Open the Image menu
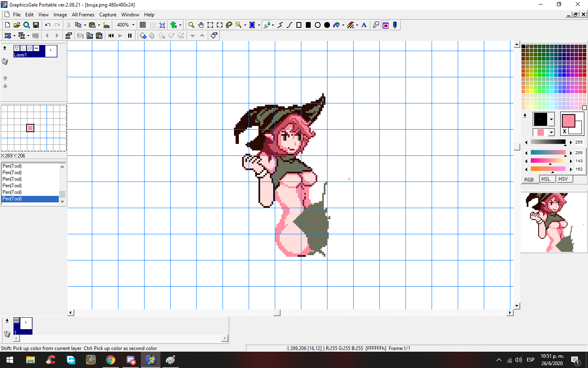This screenshot has height=368, width=588. point(60,14)
